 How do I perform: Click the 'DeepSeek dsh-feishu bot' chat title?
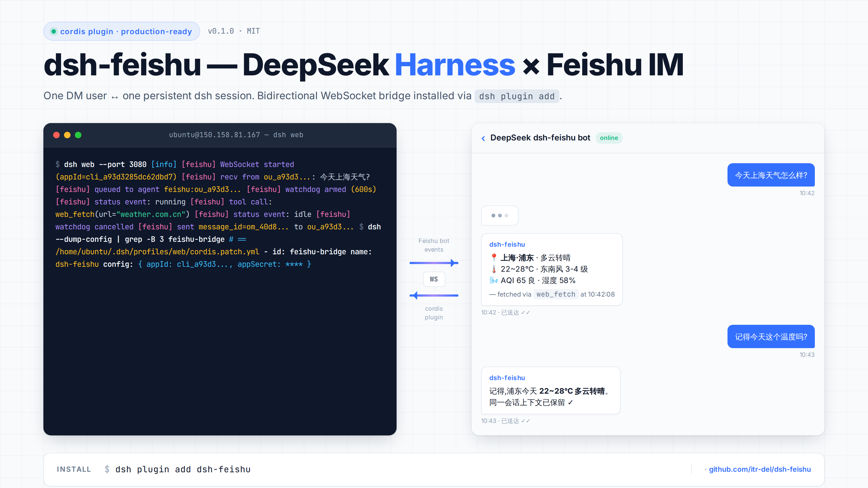tap(540, 138)
